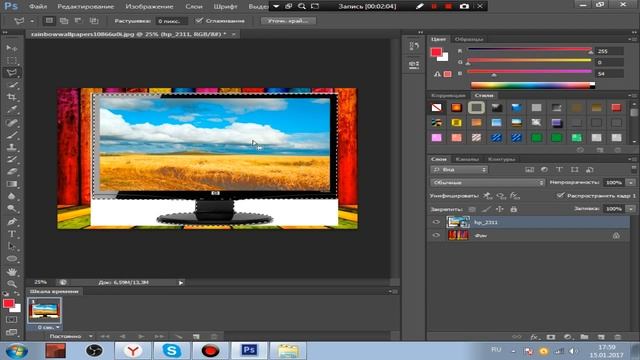Expand the status bar info arrow
This screenshot has width=640, height=360.
[181, 282]
